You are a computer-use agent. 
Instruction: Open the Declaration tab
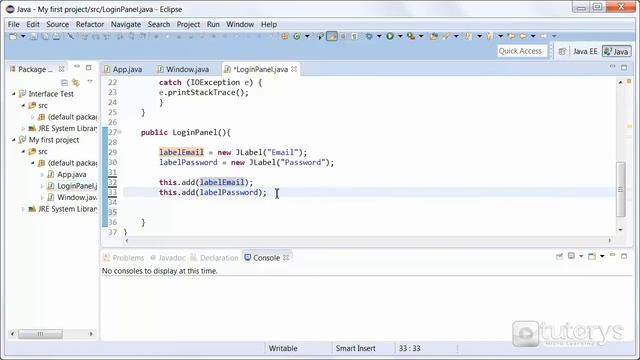coord(214,258)
